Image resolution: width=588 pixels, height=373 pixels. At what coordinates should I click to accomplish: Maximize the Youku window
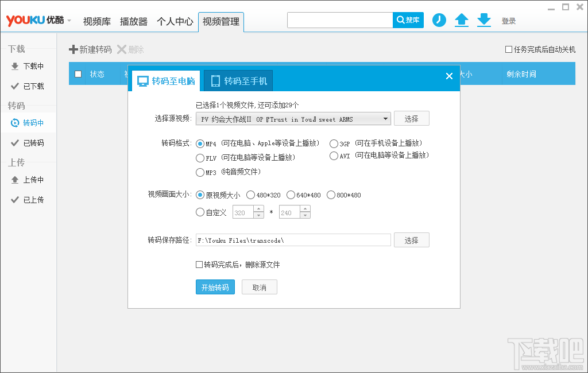(566, 7)
